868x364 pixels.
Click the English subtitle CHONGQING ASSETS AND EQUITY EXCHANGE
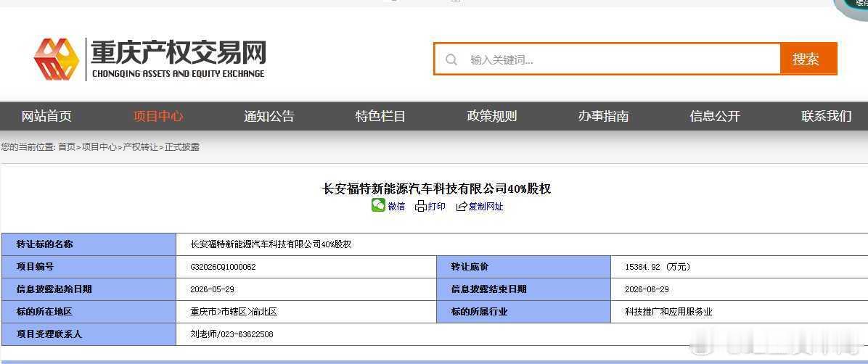click(179, 73)
